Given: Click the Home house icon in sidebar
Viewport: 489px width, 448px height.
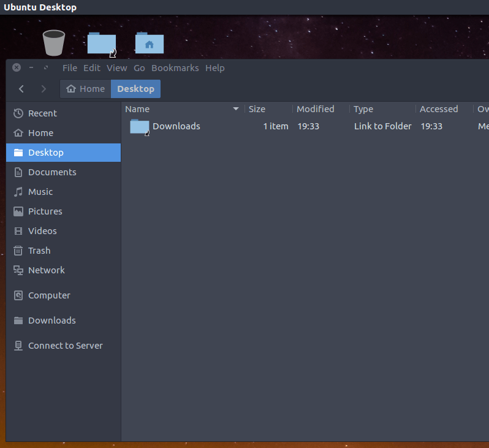Looking at the screenshot, I should (x=18, y=133).
